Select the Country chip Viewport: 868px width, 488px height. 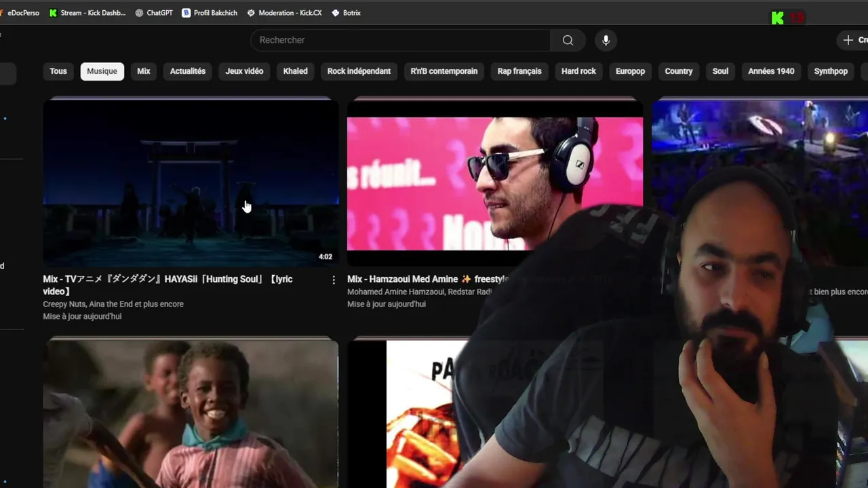[x=679, y=71]
